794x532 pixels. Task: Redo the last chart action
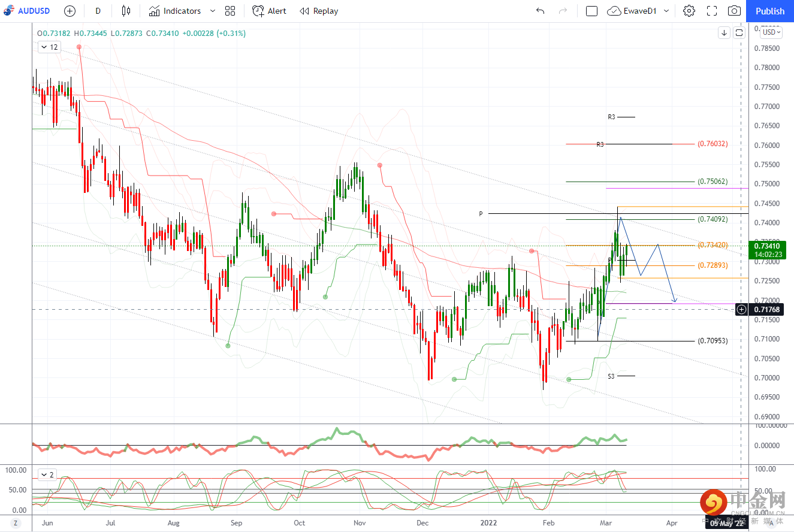tap(563, 11)
